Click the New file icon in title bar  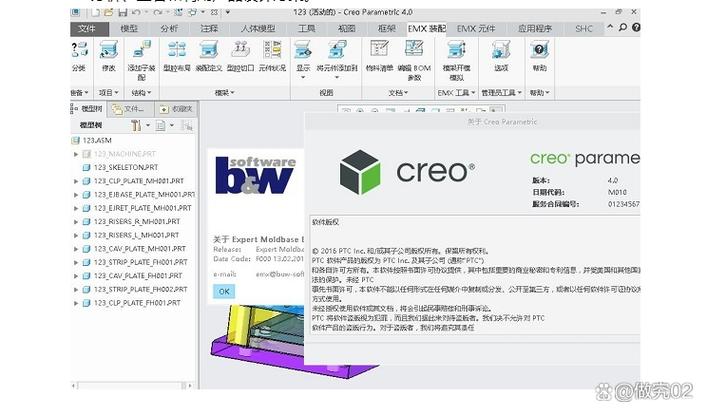click(95, 13)
